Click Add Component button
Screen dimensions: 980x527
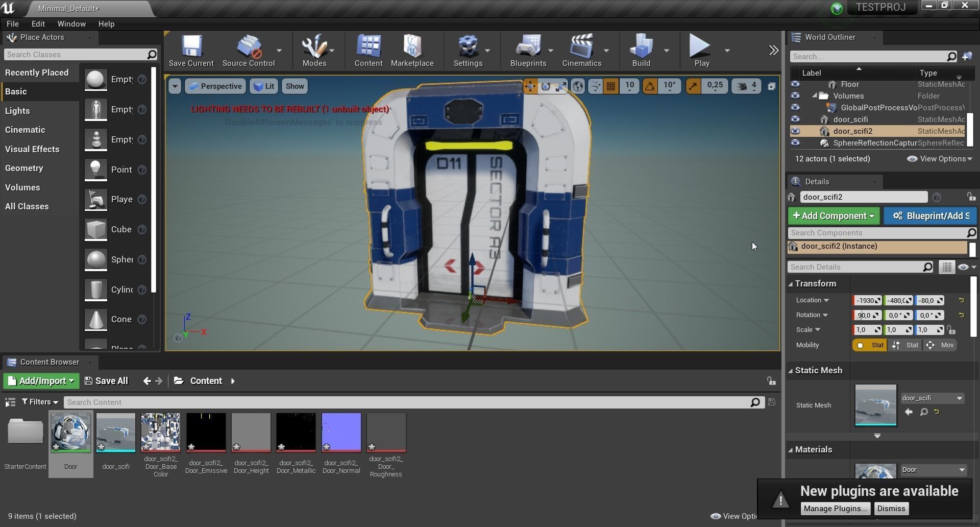coord(834,216)
